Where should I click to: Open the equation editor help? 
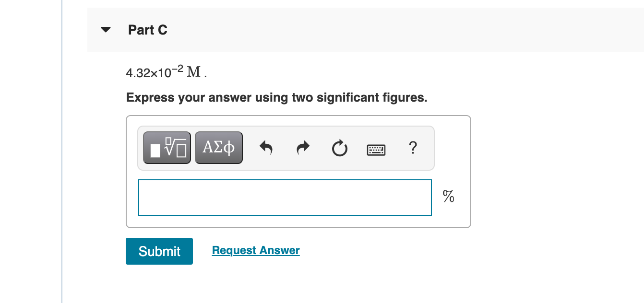pos(413,149)
